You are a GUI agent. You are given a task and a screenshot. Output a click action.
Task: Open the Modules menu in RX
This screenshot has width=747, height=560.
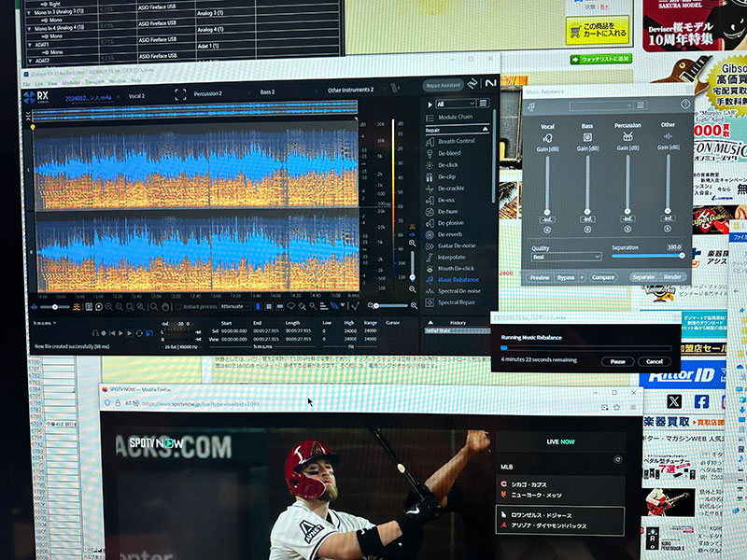71,83
